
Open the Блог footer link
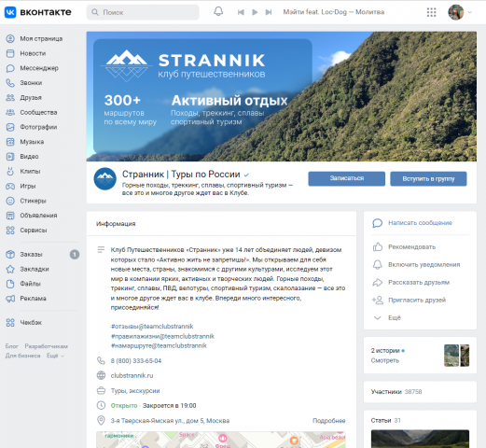pos(11,346)
